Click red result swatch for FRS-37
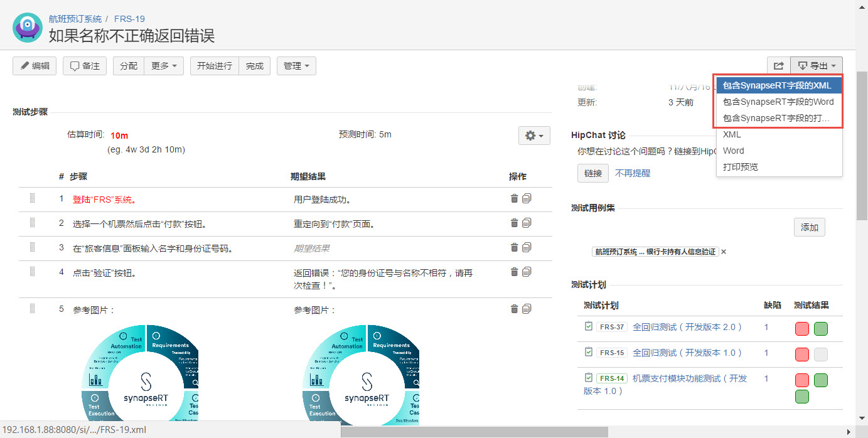This screenshot has width=868, height=438. (802, 329)
